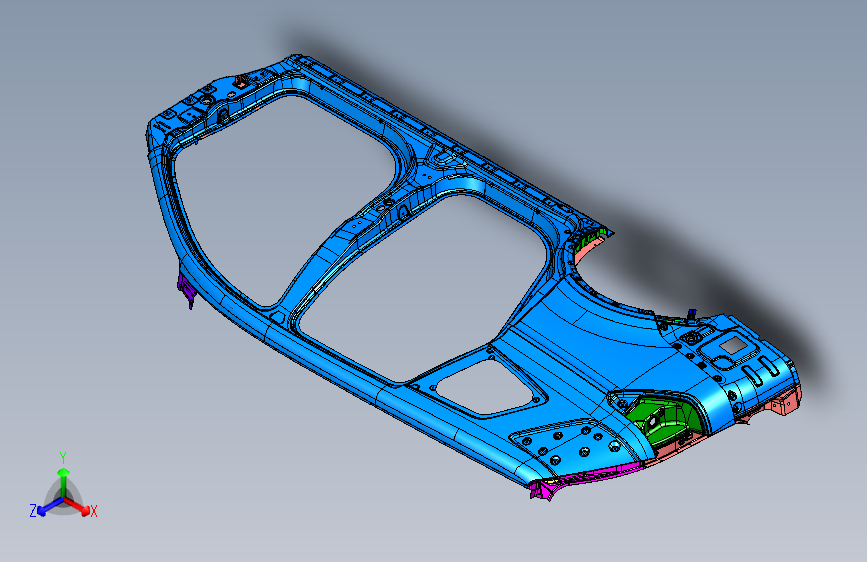Click the blue Z axis of the orientation triad

[49, 507]
